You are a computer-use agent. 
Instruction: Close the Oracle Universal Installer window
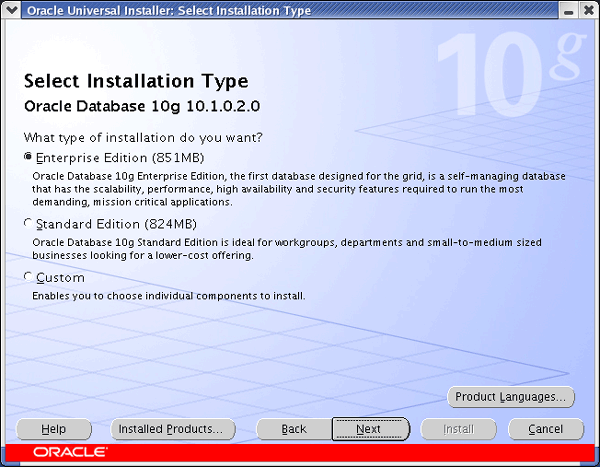tap(587, 10)
